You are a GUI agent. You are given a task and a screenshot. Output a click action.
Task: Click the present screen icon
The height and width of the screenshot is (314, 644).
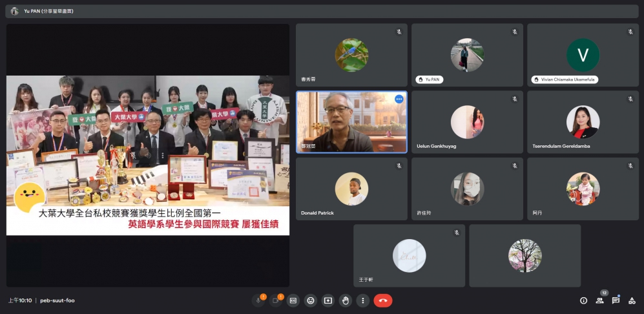[x=328, y=300]
